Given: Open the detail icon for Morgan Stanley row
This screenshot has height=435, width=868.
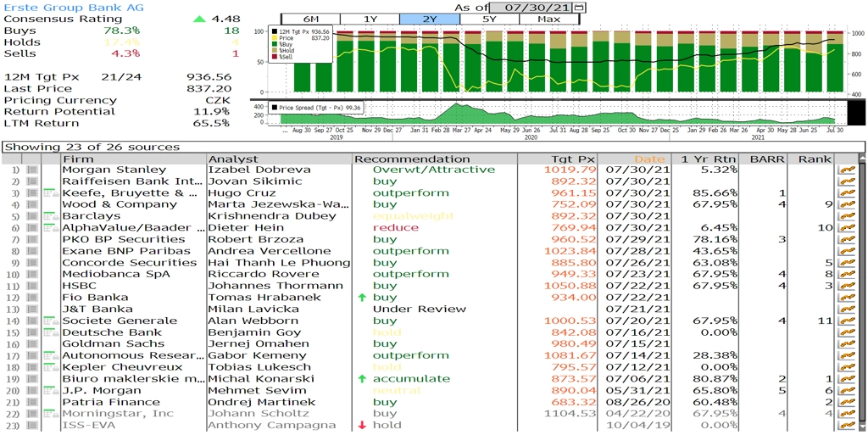Looking at the screenshot, I should pos(32,170).
